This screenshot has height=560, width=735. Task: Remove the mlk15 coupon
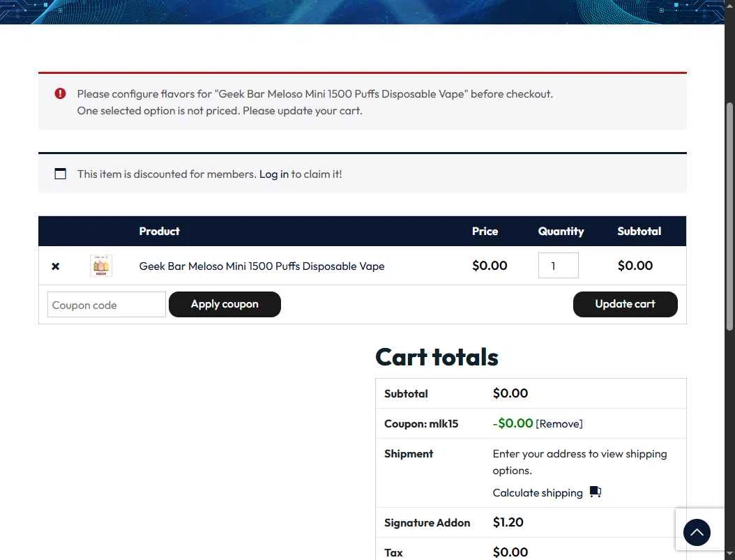559,423
